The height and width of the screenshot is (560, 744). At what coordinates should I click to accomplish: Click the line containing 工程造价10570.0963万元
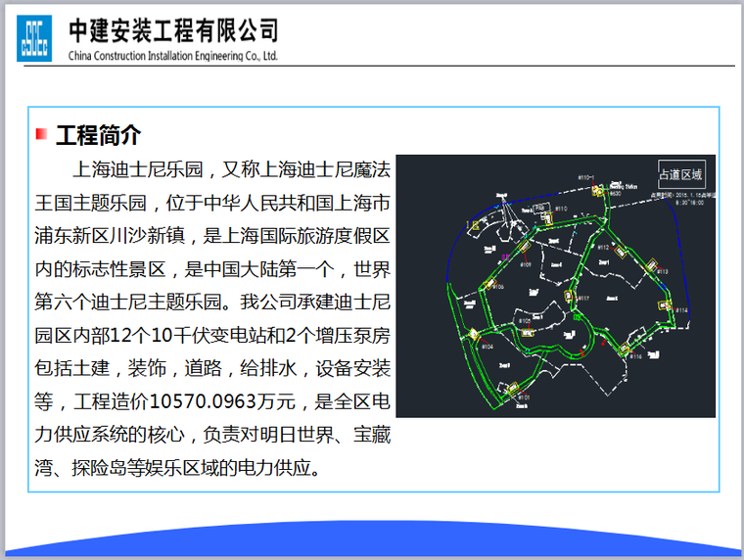click(212, 401)
